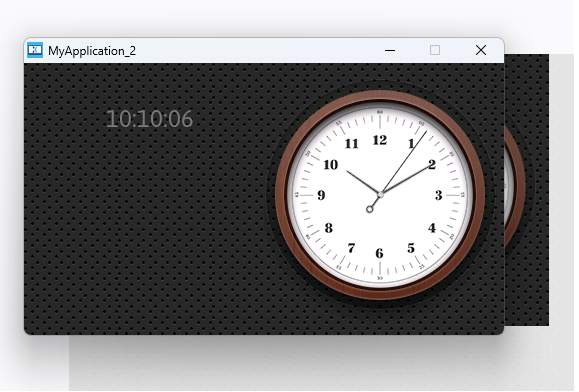The image size is (579, 392).
Task: Click the number 8 on the clock
Action: click(x=329, y=228)
